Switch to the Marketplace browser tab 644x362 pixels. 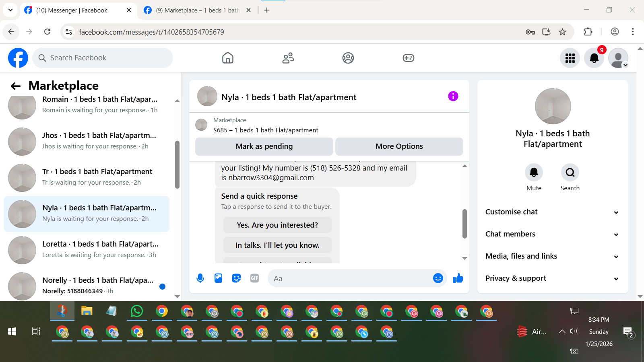197,10
